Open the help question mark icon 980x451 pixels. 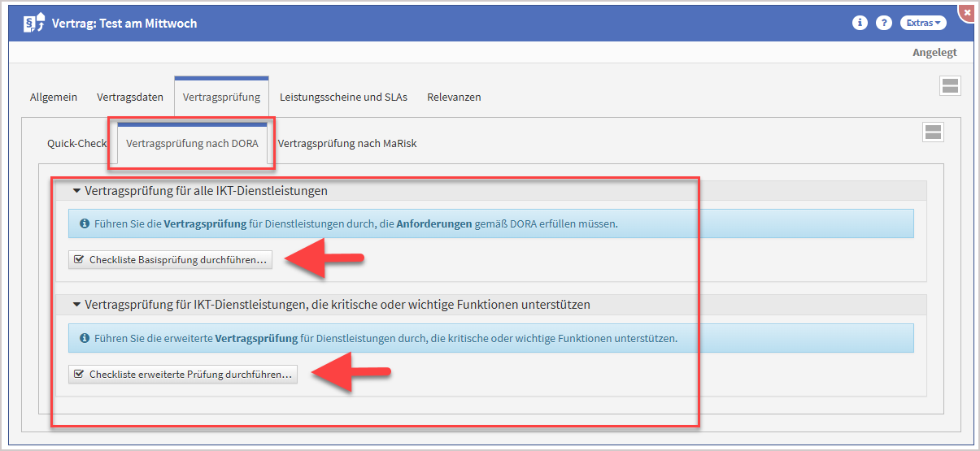(x=884, y=23)
